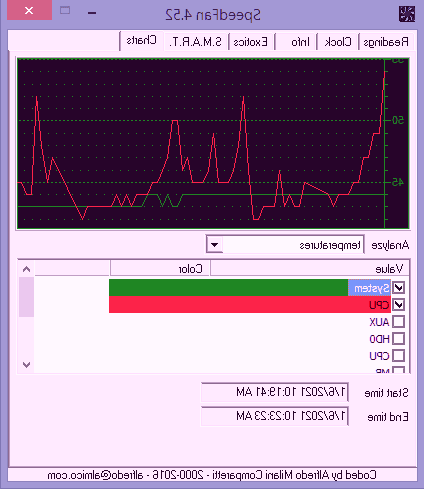Click the Color column header
This screenshot has width=424, height=489.
[x=160, y=269]
